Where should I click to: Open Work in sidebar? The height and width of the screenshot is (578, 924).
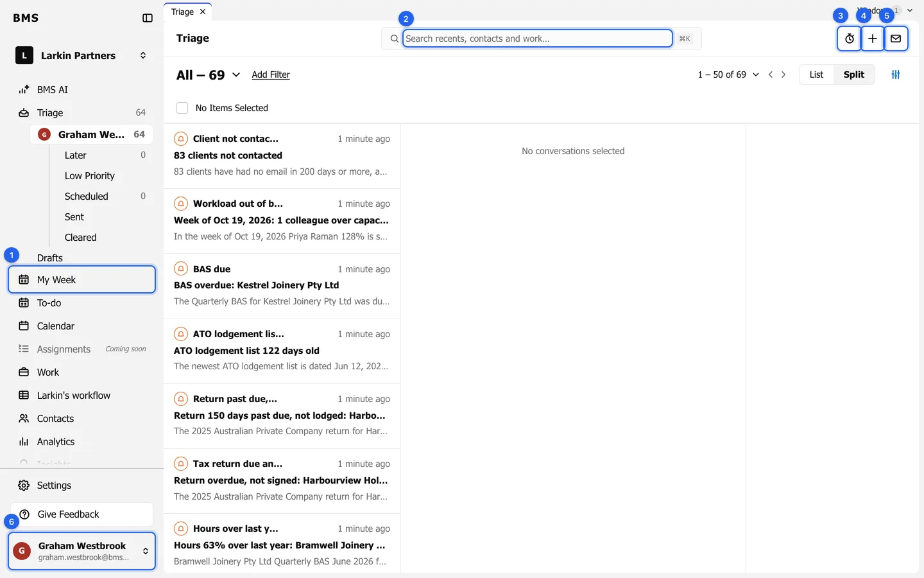tap(81, 372)
